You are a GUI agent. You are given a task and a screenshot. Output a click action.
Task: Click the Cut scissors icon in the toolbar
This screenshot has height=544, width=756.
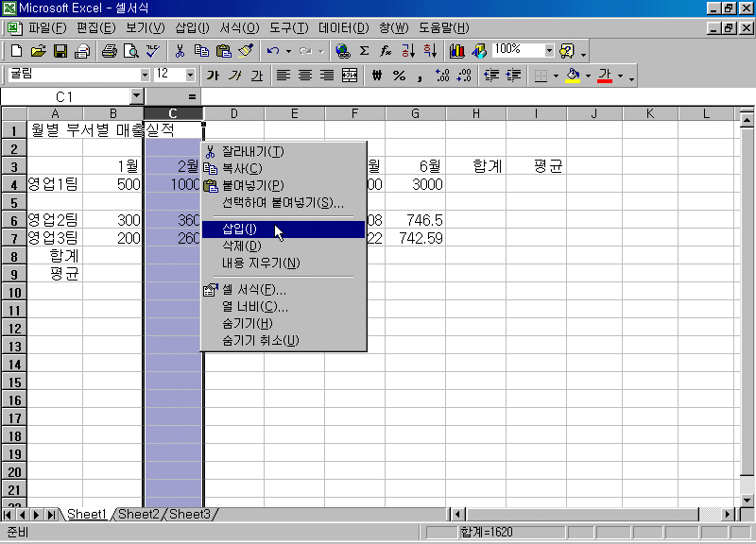[x=180, y=51]
